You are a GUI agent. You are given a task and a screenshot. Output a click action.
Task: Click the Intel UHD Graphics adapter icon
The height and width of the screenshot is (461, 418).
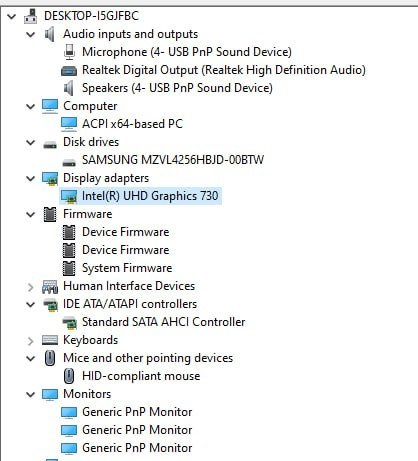click(69, 196)
